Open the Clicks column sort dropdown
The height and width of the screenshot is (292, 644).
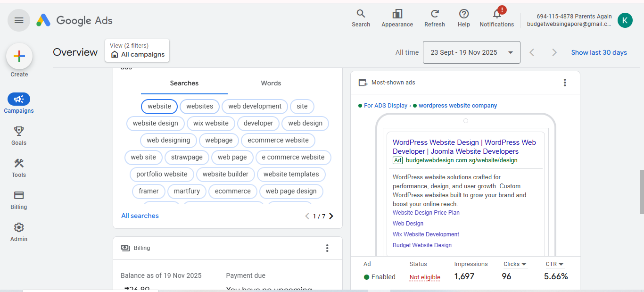515,264
